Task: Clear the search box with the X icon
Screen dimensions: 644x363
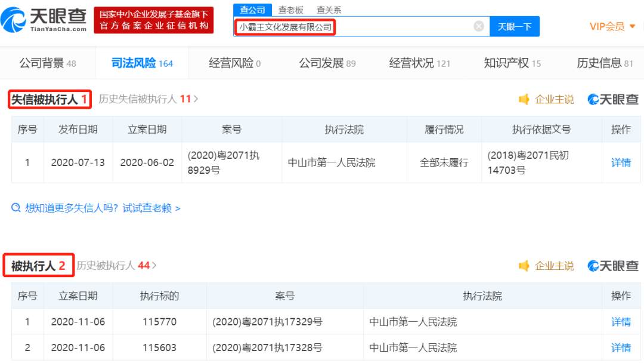Action: pos(478,26)
